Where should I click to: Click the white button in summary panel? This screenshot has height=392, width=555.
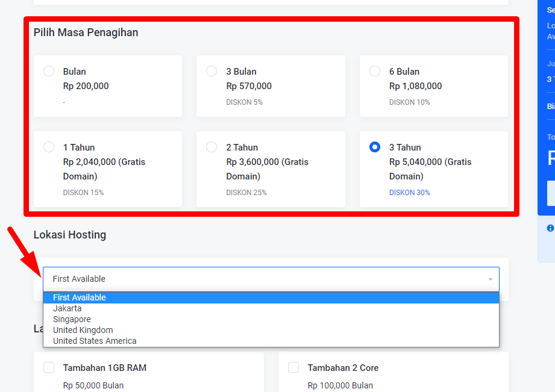pos(551,193)
